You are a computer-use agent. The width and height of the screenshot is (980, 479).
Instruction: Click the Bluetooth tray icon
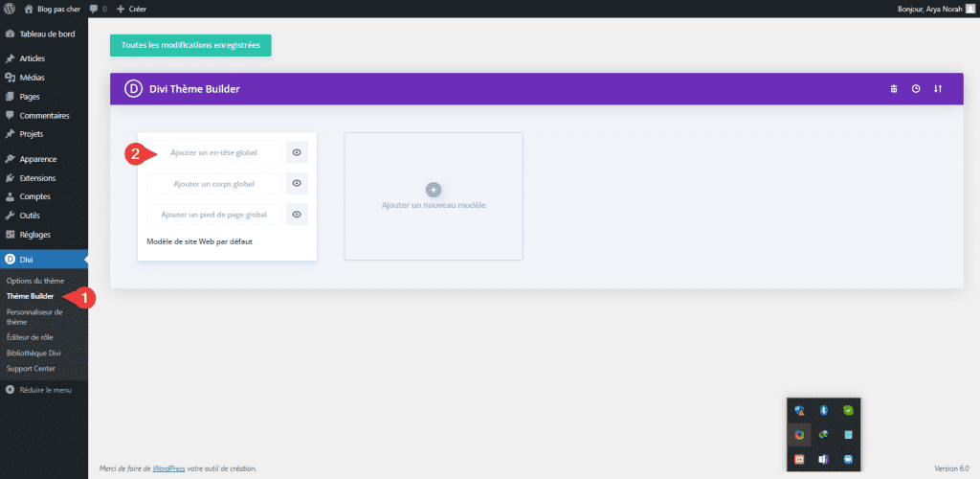(x=824, y=410)
